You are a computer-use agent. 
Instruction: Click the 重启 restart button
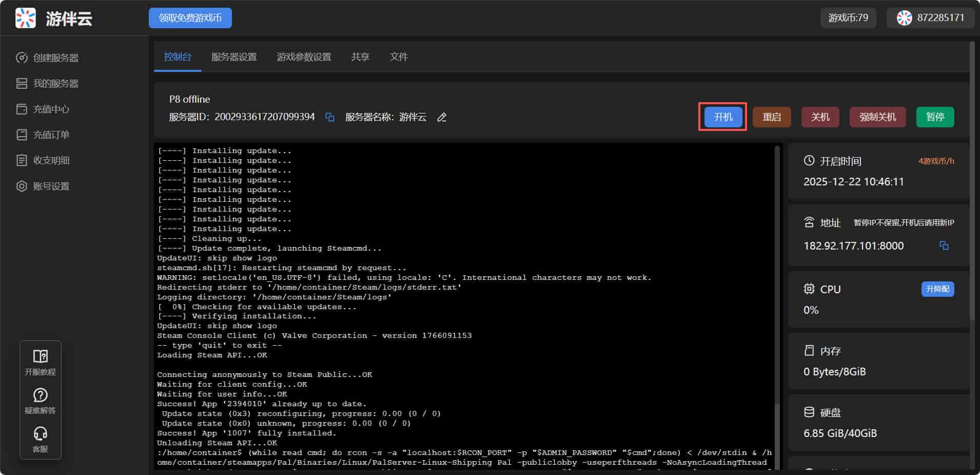(x=771, y=117)
